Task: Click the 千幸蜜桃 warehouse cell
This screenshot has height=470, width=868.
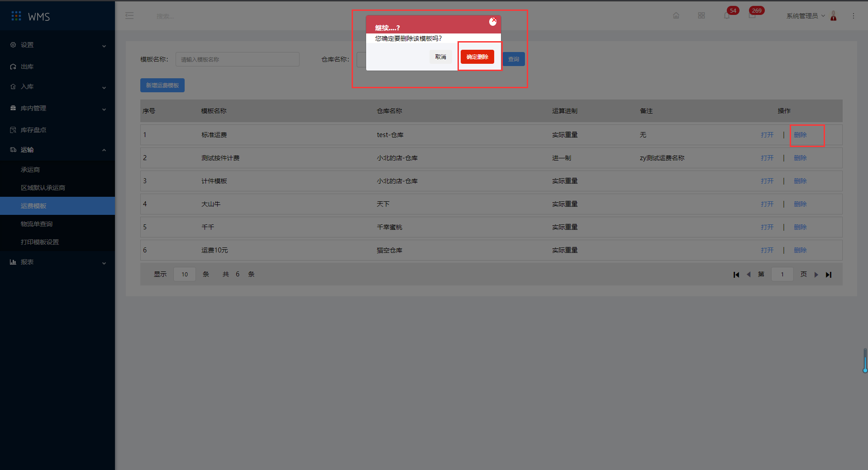Action: point(389,227)
